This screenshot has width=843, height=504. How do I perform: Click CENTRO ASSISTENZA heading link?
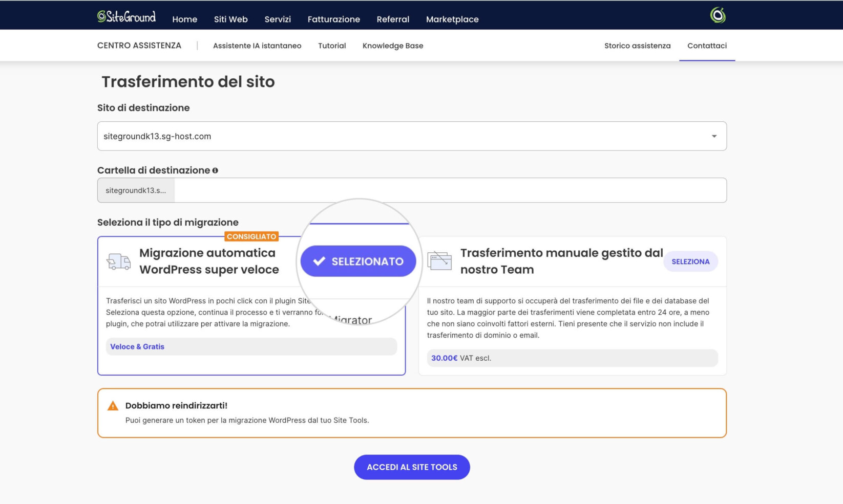139,46
